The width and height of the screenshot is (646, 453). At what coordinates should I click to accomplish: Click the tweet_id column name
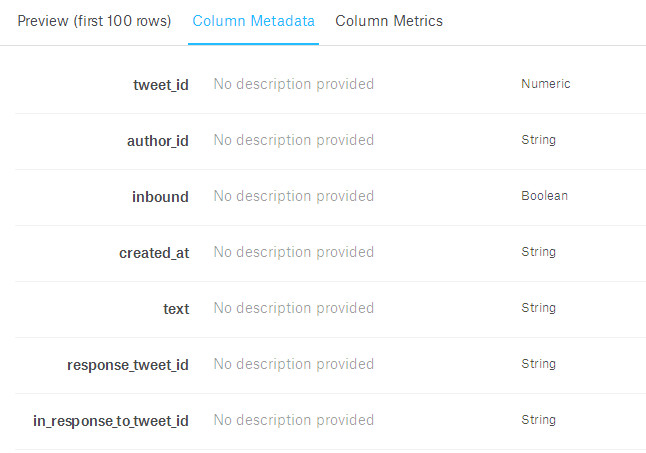[x=160, y=85]
